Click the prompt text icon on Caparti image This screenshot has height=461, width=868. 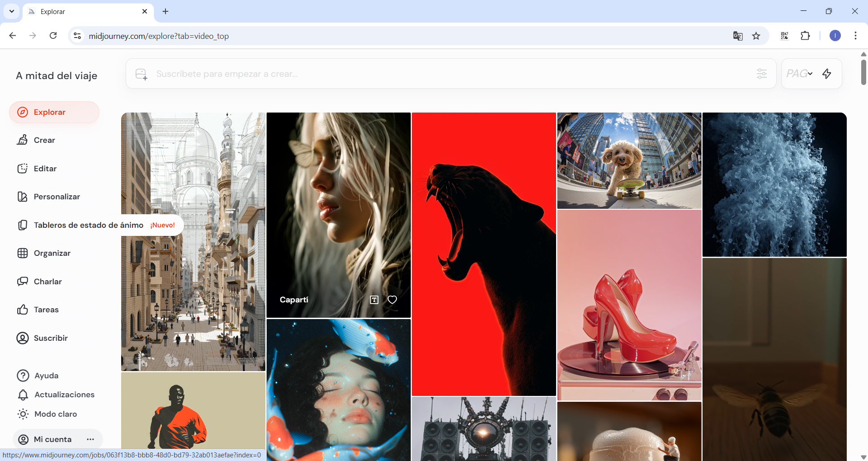374,300
